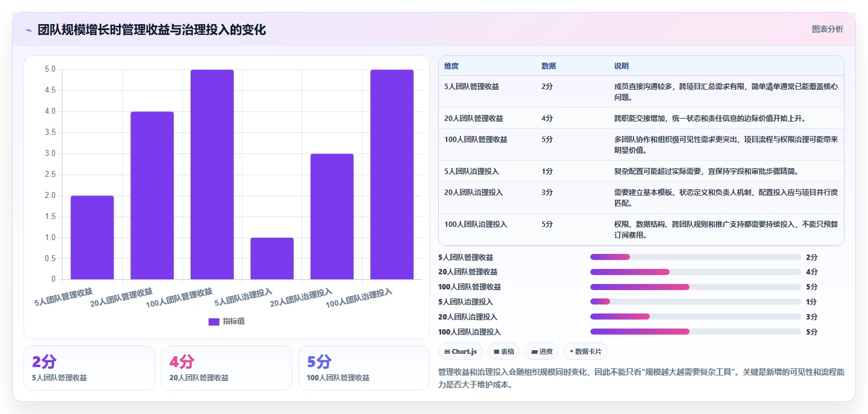Screen dimensions: 868x414
Task: Click the 100人团队治理投入 x-axis label under the chart
Action: [x=359, y=298]
